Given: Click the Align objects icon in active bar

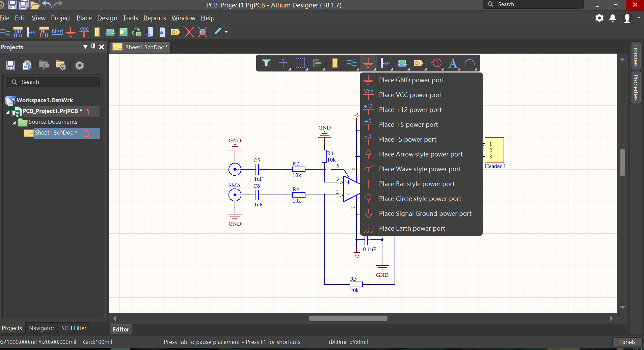Looking at the screenshot, I should tap(317, 63).
